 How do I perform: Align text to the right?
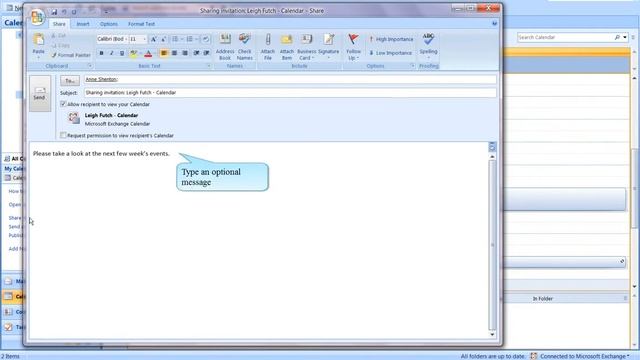click(x=185, y=53)
